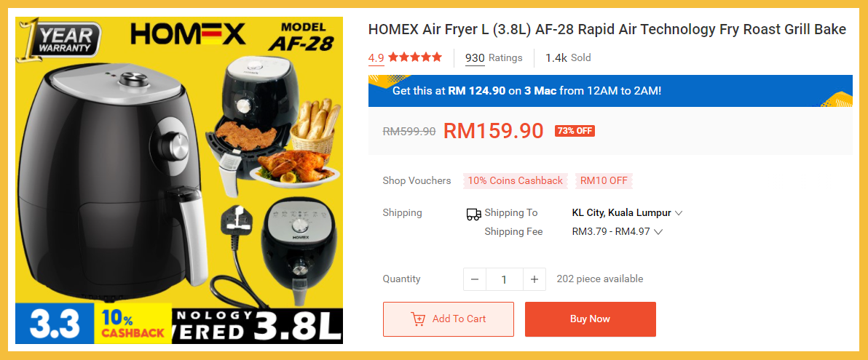Image resolution: width=868 pixels, height=360 pixels.
Task: Expand the shipping fee RM3.79 - RM4.97 dropdown
Action: [618, 232]
